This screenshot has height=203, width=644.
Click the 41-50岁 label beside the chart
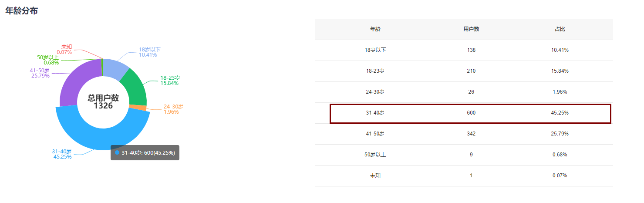coord(40,71)
